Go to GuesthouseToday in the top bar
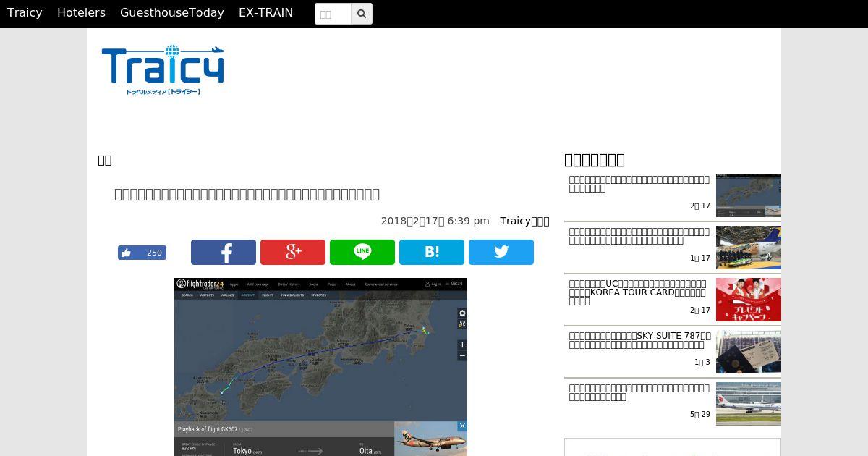868x456 pixels. pyautogui.click(x=172, y=13)
